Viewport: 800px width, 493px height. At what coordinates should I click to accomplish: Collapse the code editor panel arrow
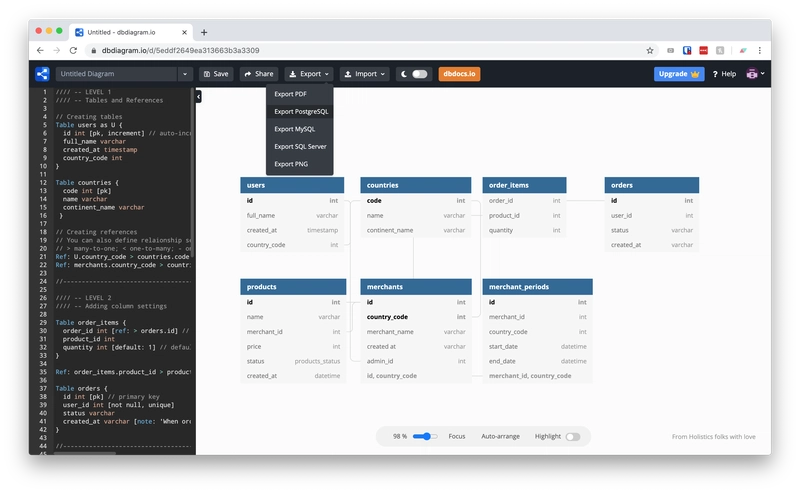click(198, 96)
